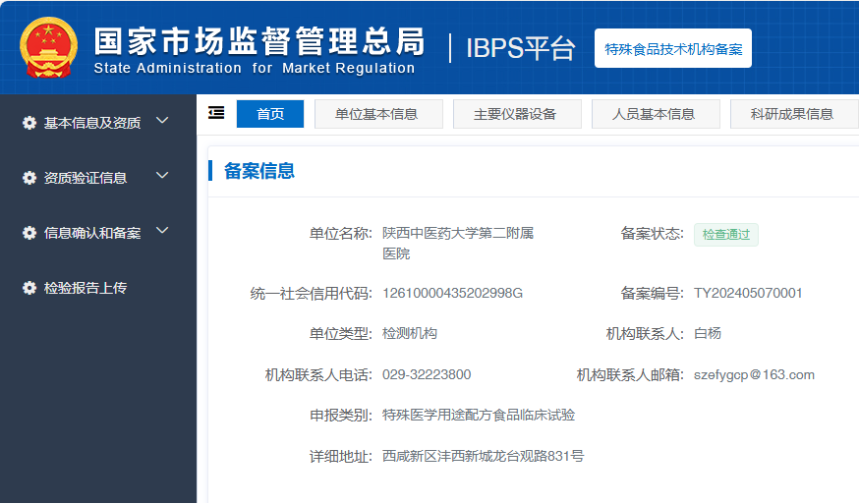Click the 机构联系人 field label
The height and width of the screenshot is (504, 859).
(x=645, y=334)
